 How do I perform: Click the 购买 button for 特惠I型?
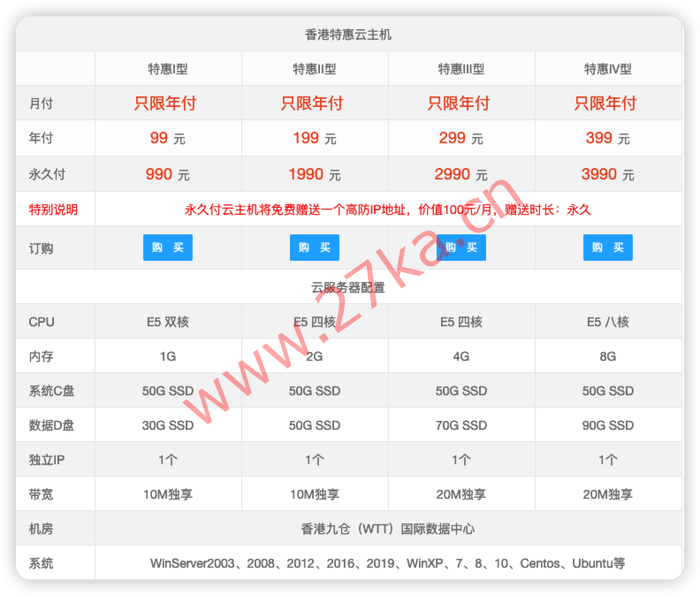167,248
